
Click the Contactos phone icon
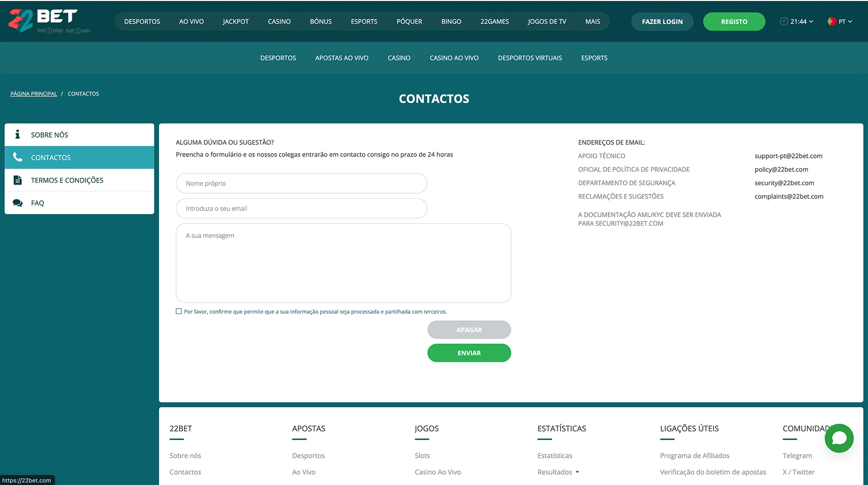click(x=17, y=157)
